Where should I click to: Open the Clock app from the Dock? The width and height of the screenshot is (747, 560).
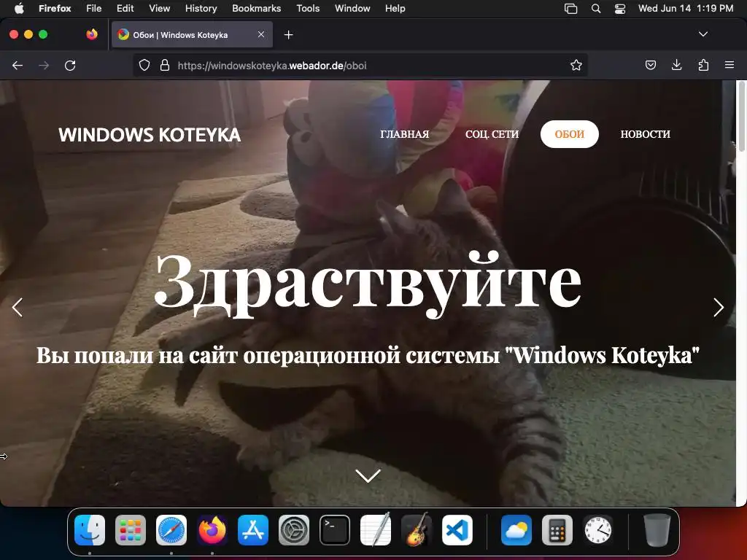(598, 530)
